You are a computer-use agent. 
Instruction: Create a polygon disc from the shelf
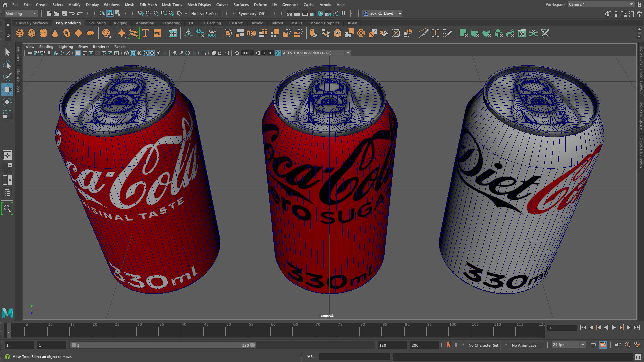coord(90,33)
